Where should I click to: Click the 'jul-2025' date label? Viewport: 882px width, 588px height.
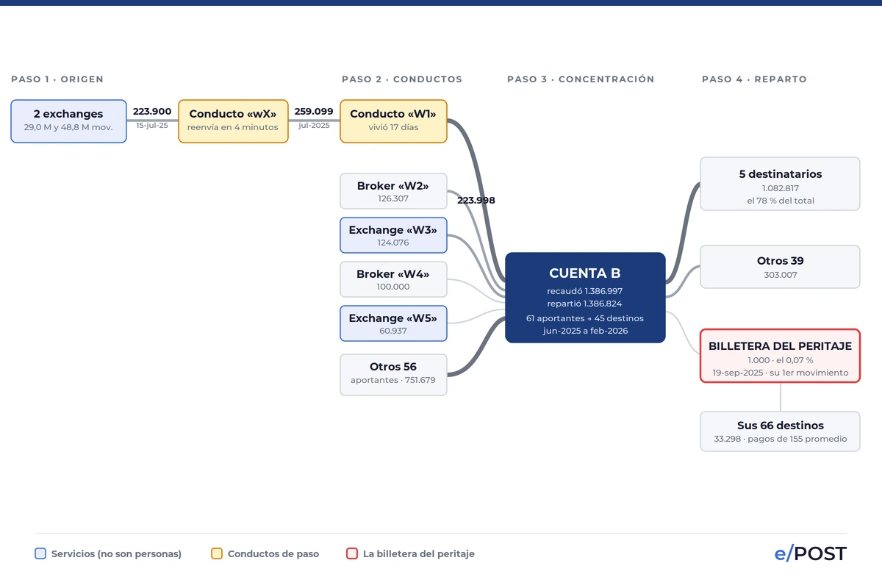pos(314,126)
